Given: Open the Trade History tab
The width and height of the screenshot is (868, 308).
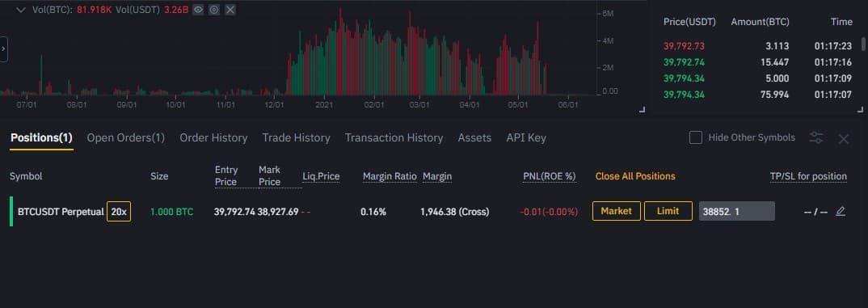Looking at the screenshot, I should 296,138.
